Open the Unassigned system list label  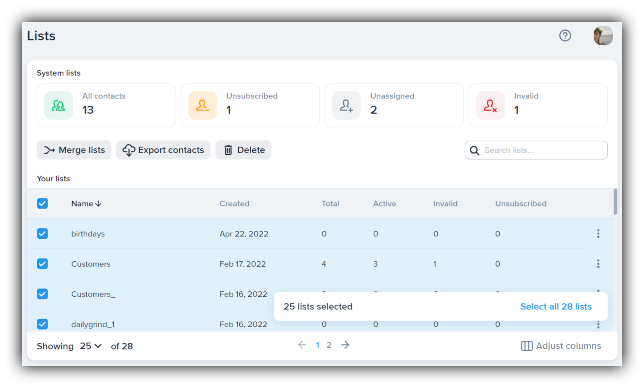point(392,96)
